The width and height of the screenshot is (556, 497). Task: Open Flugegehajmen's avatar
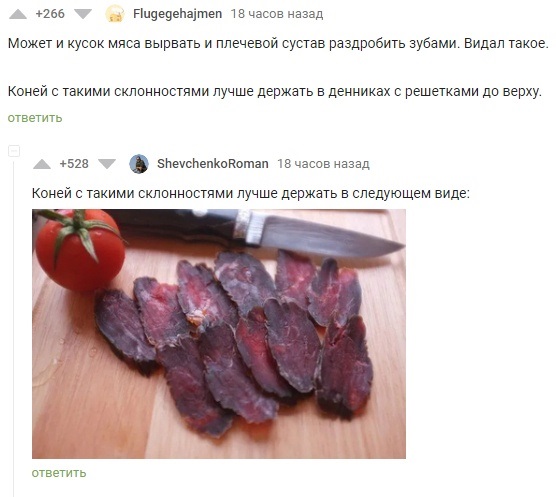coord(115,14)
